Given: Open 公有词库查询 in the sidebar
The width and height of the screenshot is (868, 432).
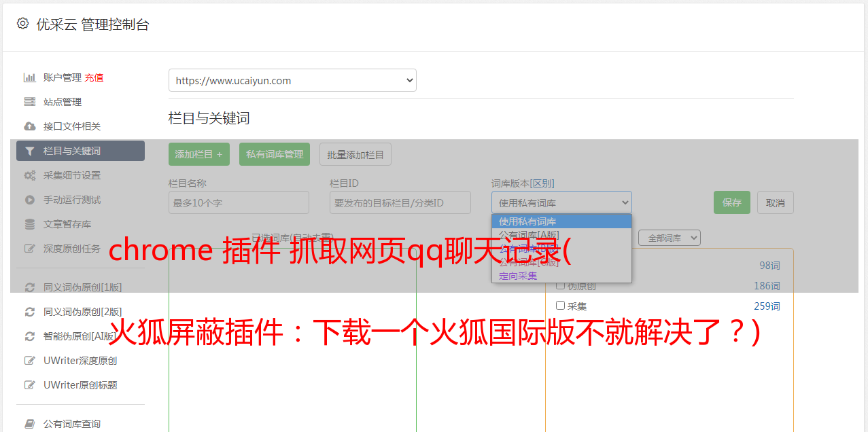Looking at the screenshot, I should click(72, 424).
